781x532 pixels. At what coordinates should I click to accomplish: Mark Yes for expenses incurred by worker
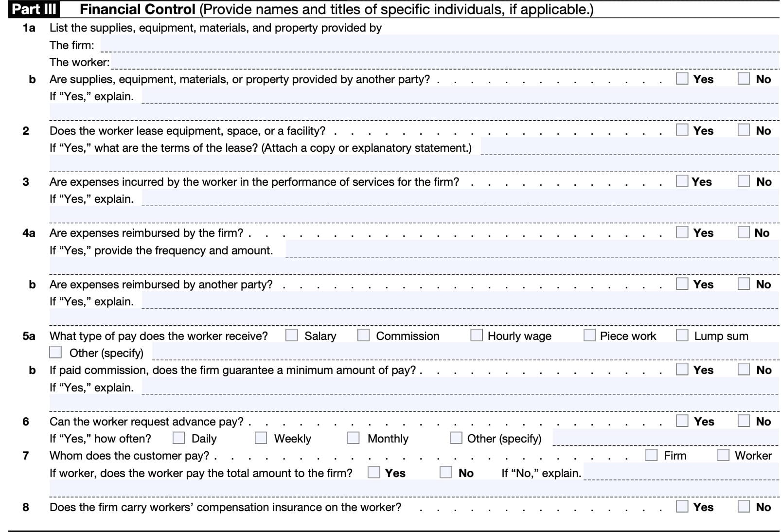click(682, 181)
